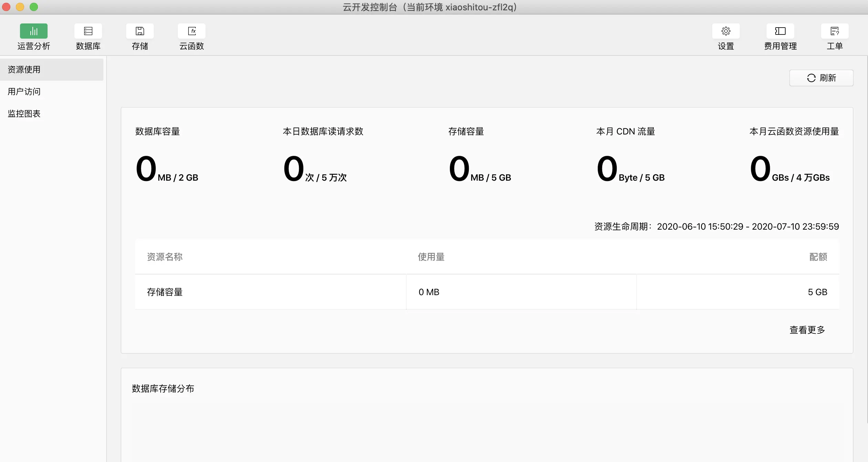Open the 云函数 cloud function icon
This screenshot has width=868, height=462.
tap(192, 31)
